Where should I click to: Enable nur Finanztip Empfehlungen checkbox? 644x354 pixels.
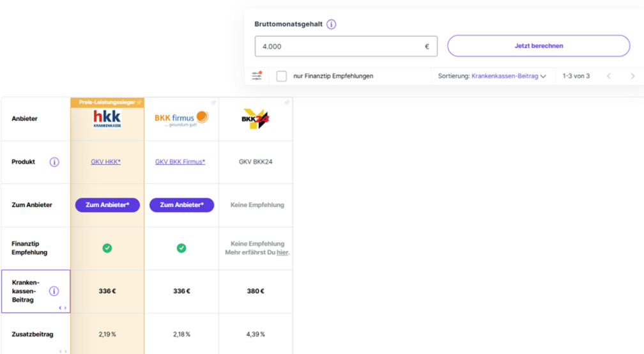click(281, 76)
